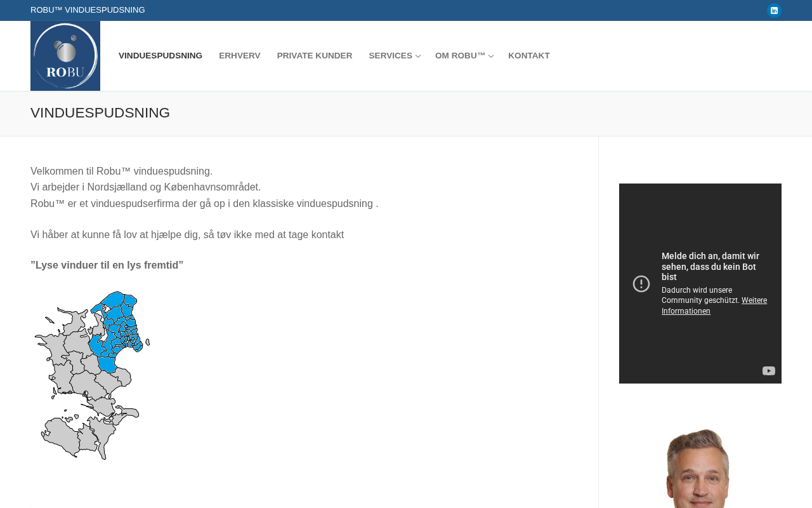The height and width of the screenshot is (508, 812).
Task: Click the portrait photo in sidebar
Action: click(x=698, y=469)
